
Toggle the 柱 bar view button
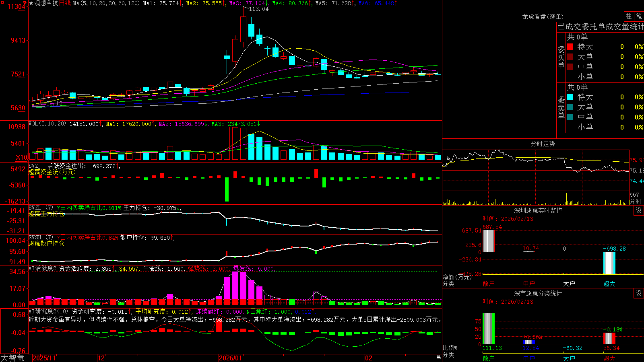[629, 16]
